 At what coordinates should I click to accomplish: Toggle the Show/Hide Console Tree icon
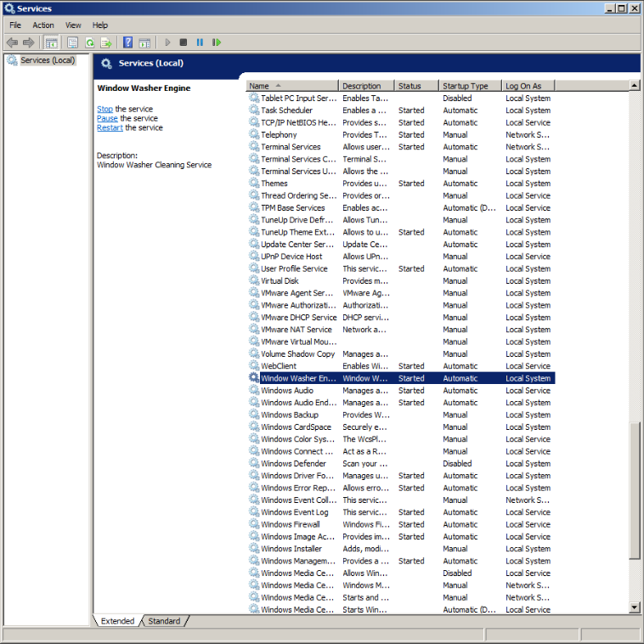(x=51, y=42)
